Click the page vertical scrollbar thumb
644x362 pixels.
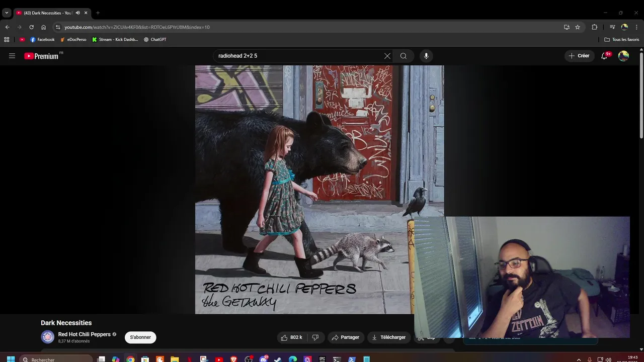point(641,96)
